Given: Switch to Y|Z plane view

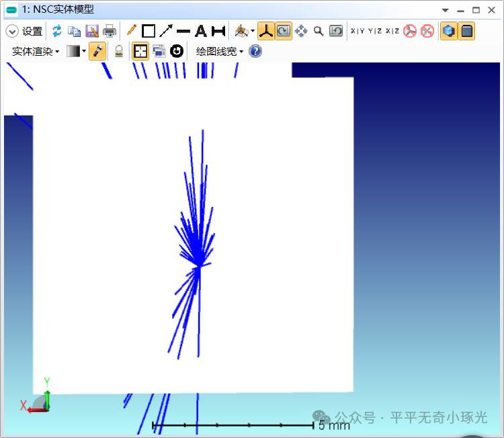Looking at the screenshot, I should coord(375,31).
